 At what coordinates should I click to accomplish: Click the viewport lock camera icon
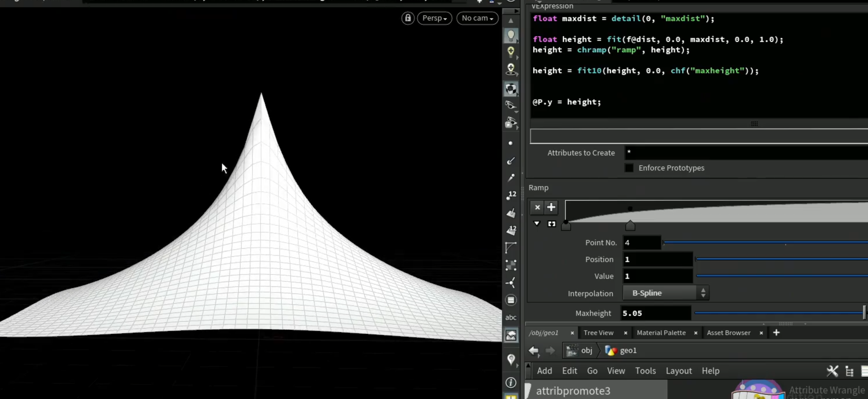(x=408, y=18)
